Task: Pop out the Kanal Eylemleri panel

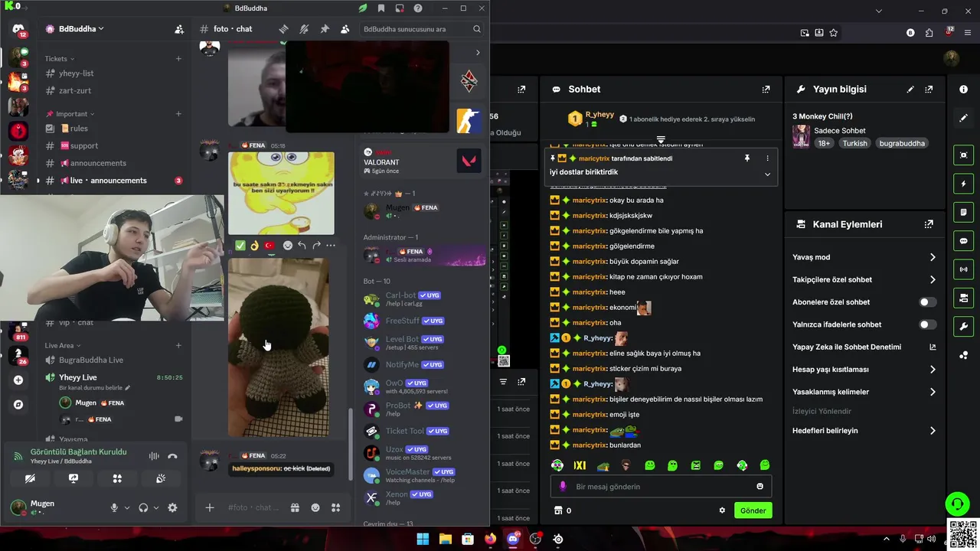Action: click(x=929, y=224)
